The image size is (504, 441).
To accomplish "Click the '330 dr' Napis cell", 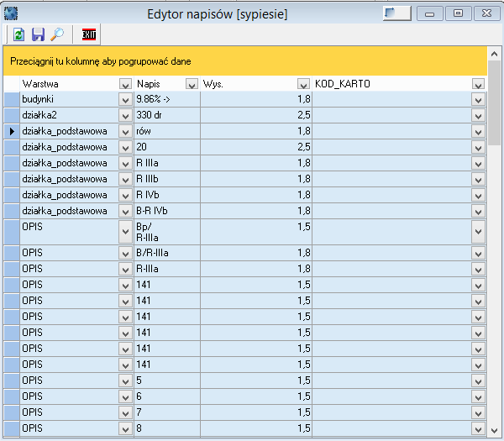I will pyautogui.click(x=167, y=115).
